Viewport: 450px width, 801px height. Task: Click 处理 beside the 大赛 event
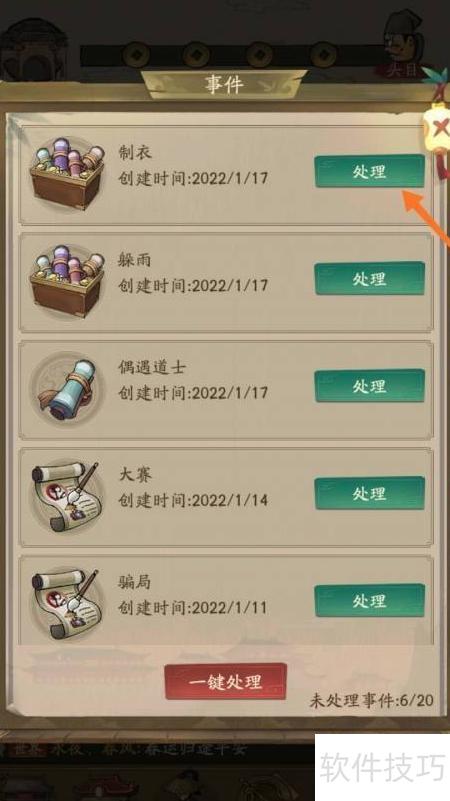point(369,493)
